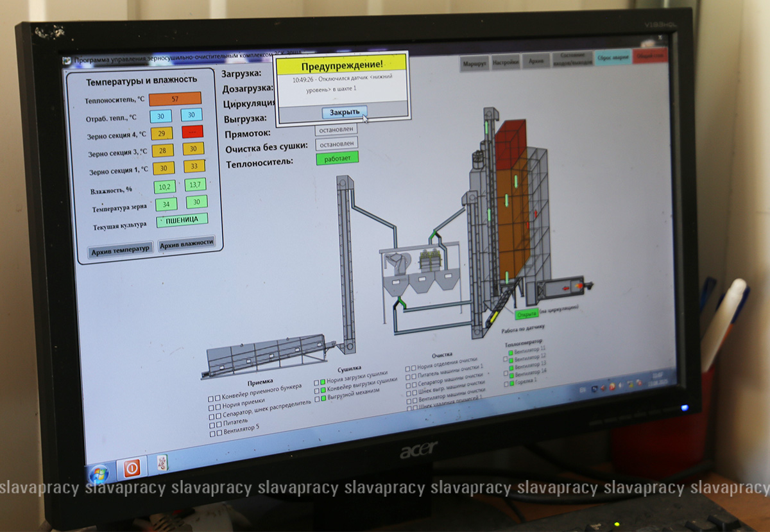Click the green Открыта valve indicator
The height and width of the screenshot is (532, 770).
[526, 314]
